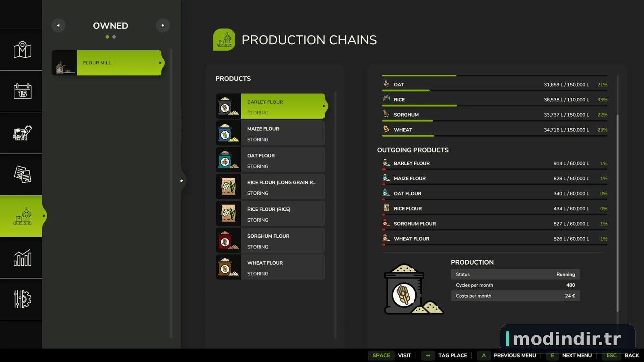Open the statistics bar-chart sidebar icon
This screenshot has width=644, height=362.
tap(22, 258)
